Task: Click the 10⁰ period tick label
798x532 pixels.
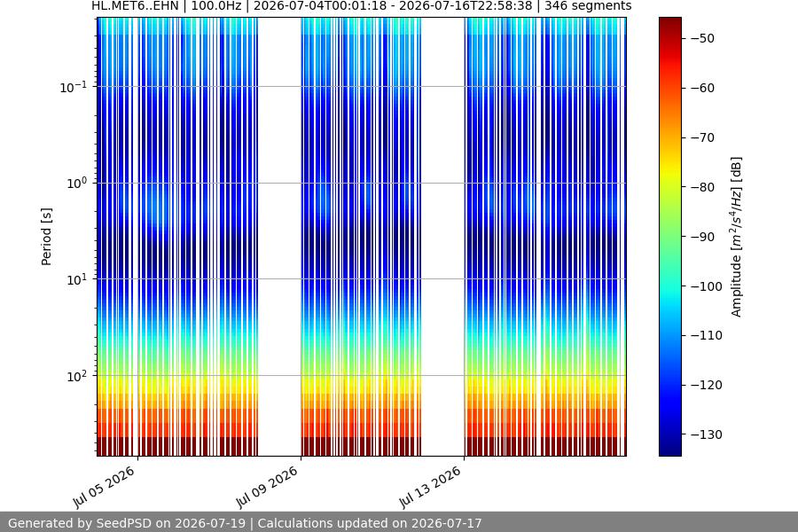Action: [77, 184]
